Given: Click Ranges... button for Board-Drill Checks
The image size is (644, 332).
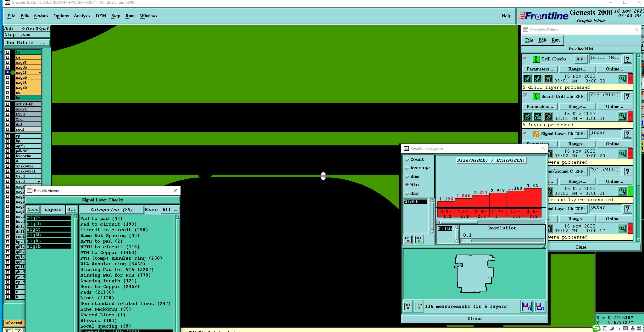Looking at the screenshot, I should [x=577, y=106].
